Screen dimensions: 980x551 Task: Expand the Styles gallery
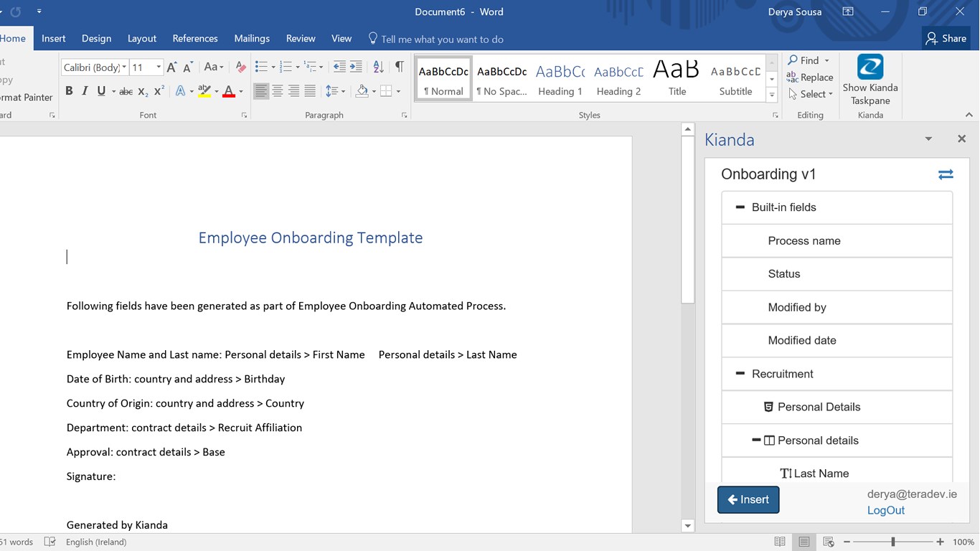(772, 94)
